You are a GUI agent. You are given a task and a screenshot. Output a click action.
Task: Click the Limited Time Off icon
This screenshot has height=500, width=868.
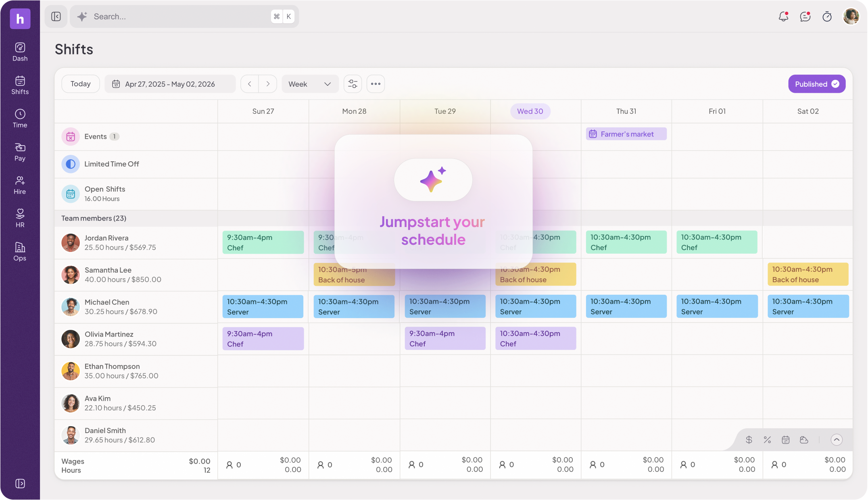click(71, 164)
